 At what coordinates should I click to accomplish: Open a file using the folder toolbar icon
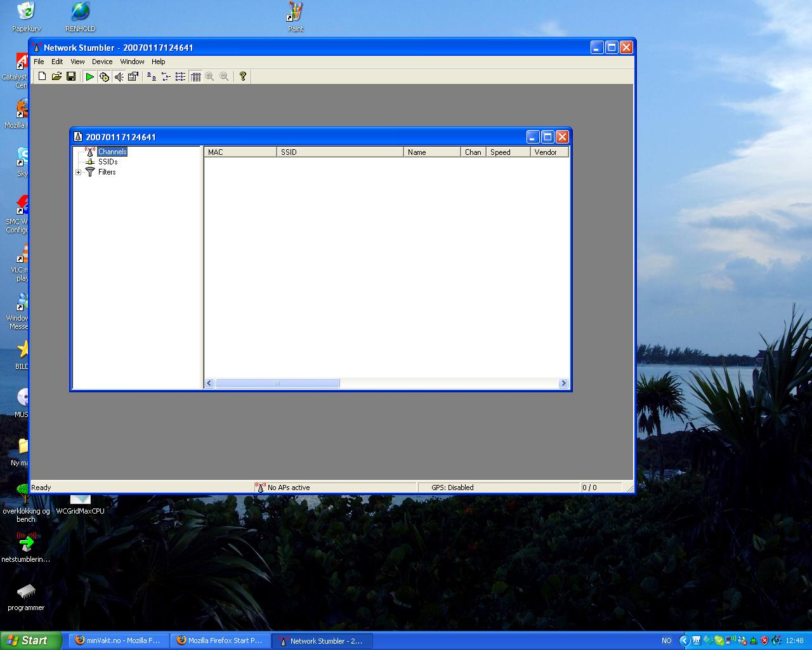[x=56, y=76]
